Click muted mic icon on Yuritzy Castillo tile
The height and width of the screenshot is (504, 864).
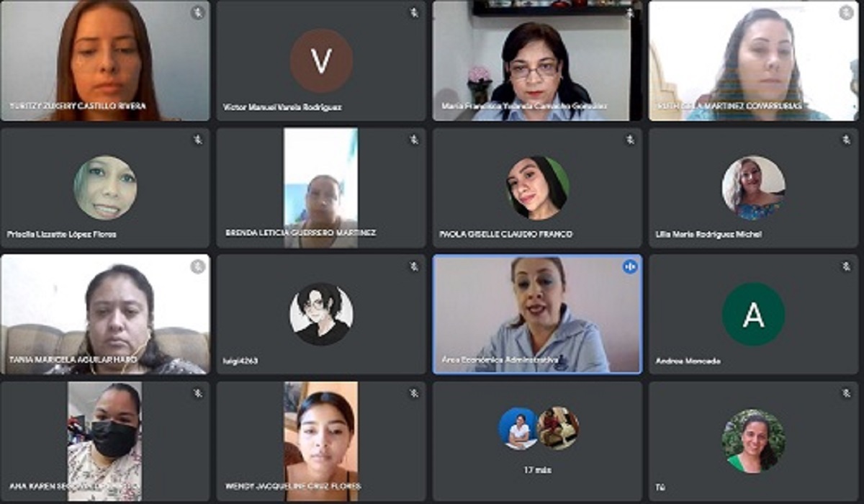point(197,12)
